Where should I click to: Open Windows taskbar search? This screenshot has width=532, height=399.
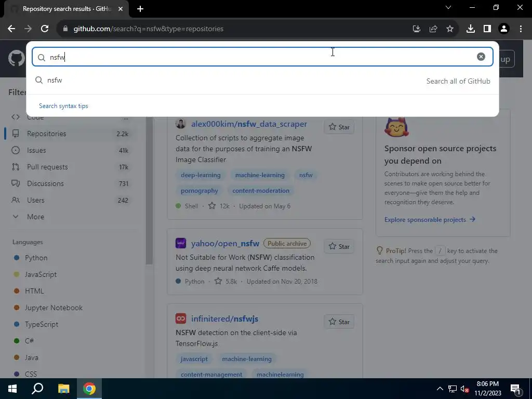37,389
